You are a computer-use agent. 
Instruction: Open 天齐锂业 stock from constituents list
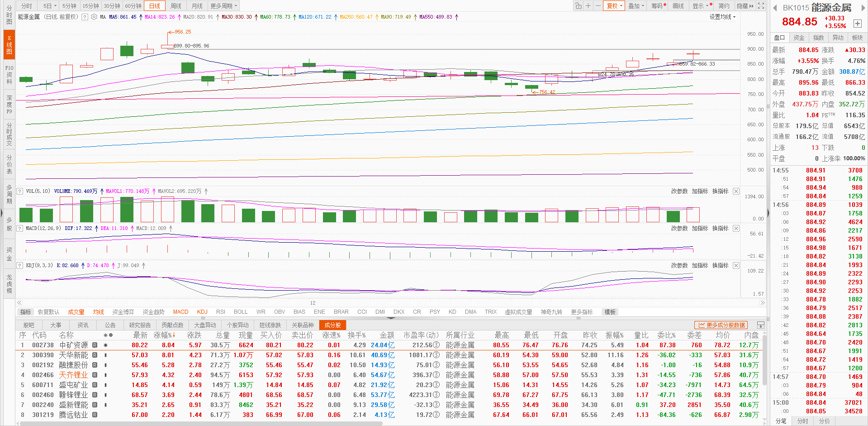[x=73, y=375]
